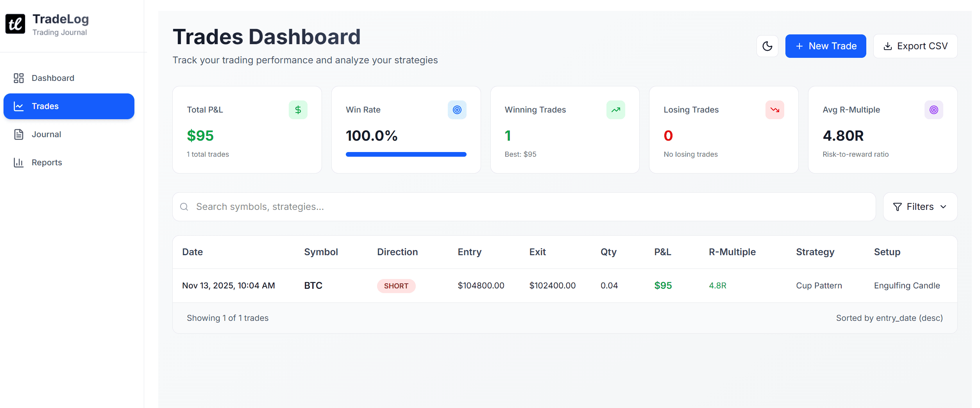The width and height of the screenshot is (980, 408).
Task: Click the trending-up icon on Winning Trades card
Action: coord(616,110)
